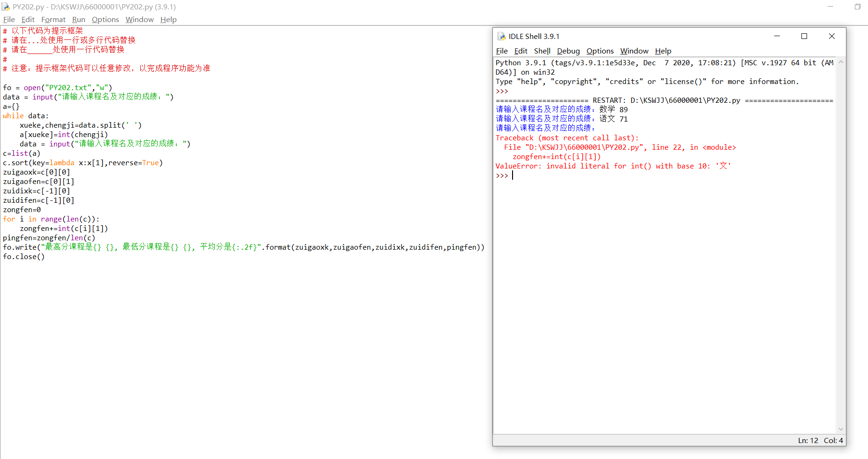868x459 pixels.
Task: Click the 'fo.close()' code line
Action: point(24,256)
